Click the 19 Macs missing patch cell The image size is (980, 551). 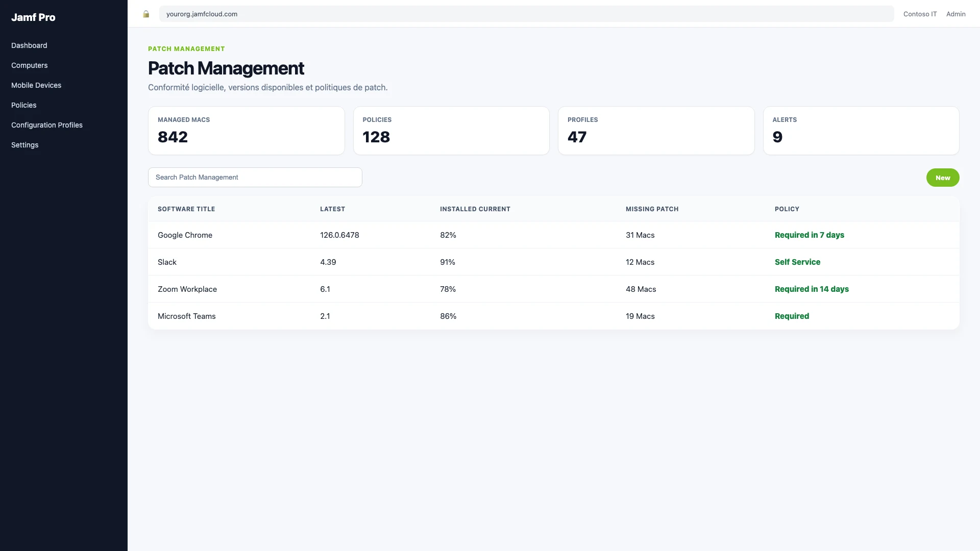[x=640, y=316]
